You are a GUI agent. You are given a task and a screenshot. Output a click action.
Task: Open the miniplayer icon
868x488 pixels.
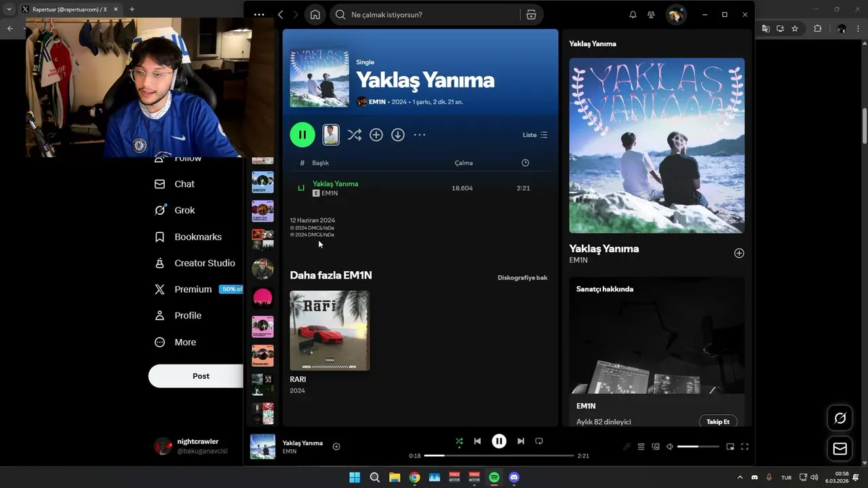730,447
